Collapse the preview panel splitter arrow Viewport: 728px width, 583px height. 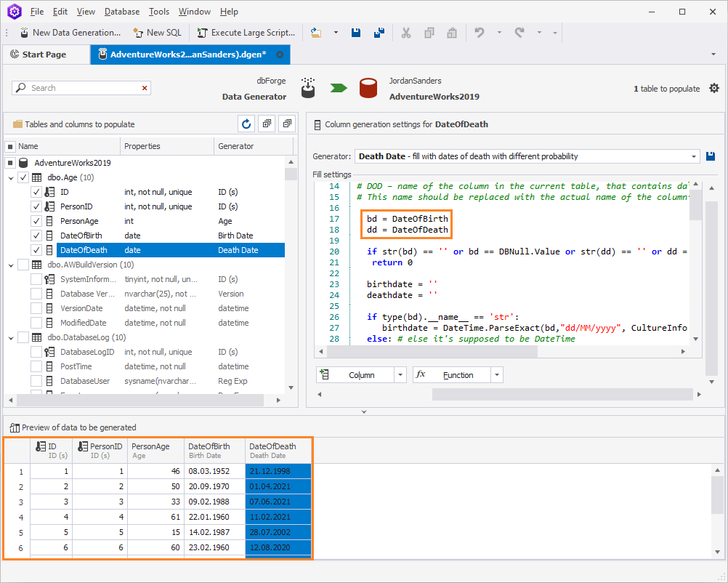click(364, 411)
